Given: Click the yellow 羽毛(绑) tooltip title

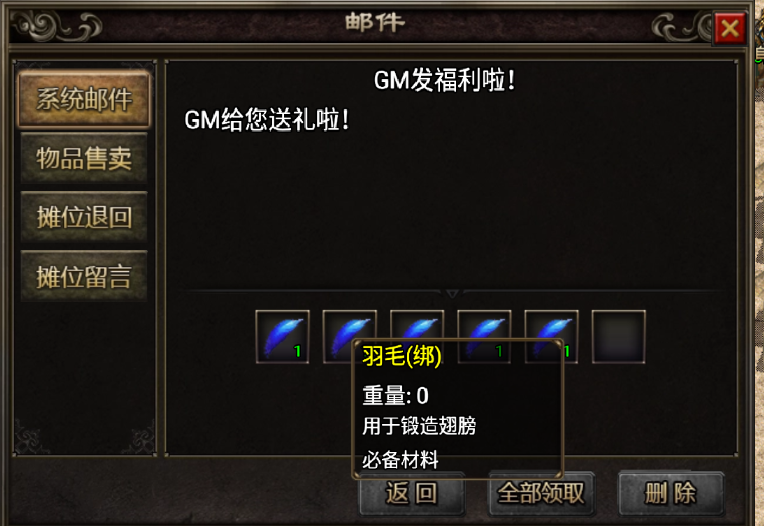Looking at the screenshot, I should (x=402, y=356).
